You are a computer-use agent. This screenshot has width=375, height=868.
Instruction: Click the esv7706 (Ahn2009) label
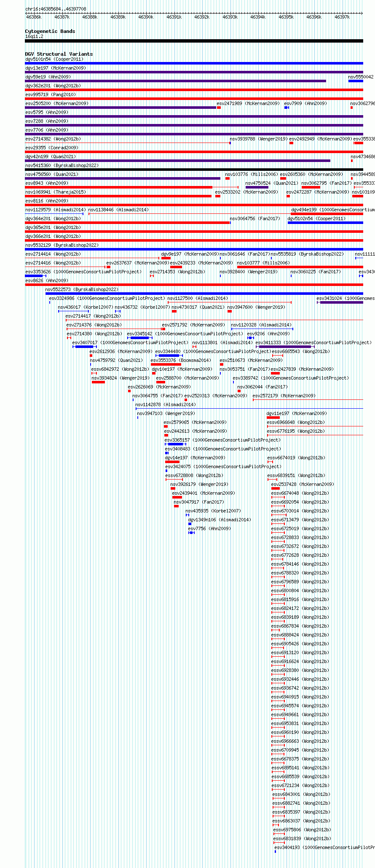tap(47, 130)
